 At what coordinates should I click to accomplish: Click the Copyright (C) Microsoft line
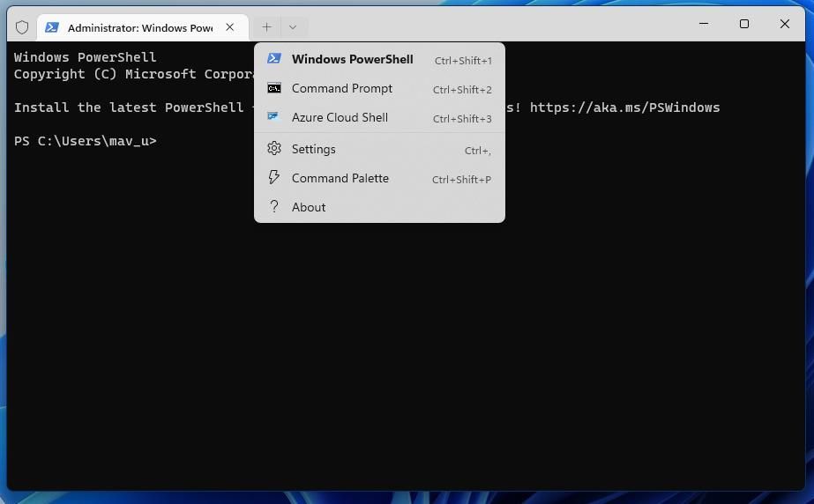pyautogui.click(x=134, y=74)
